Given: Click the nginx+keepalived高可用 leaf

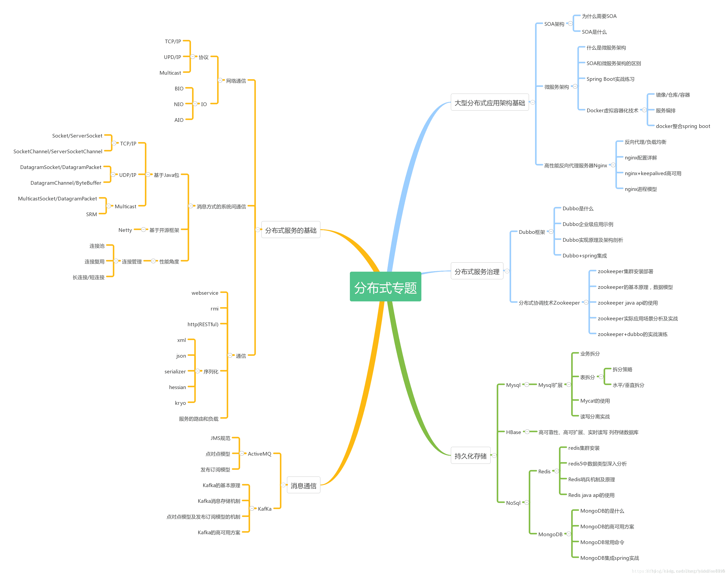Looking at the screenshot, I should point(653,173).
